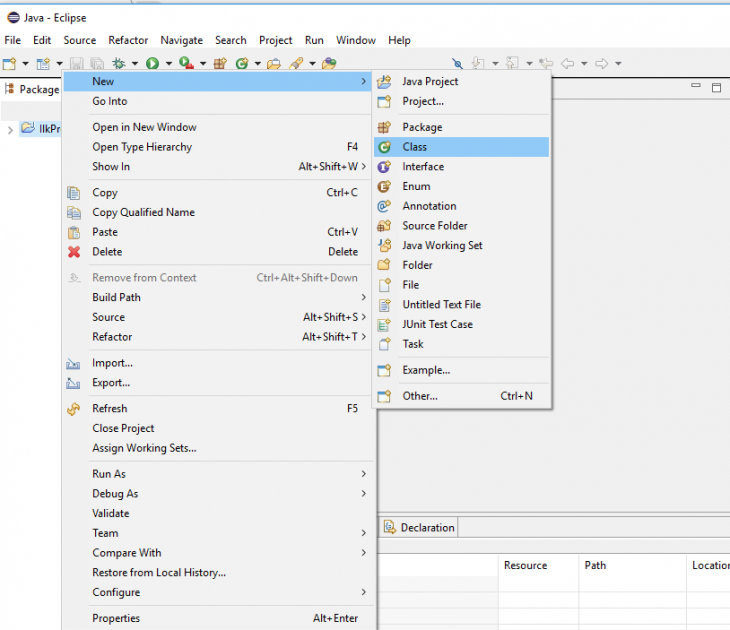The height and width of the screenshot is (630, 730).
Task: Choose Example... in the New submenu
Action: click(x=461, y=370)
